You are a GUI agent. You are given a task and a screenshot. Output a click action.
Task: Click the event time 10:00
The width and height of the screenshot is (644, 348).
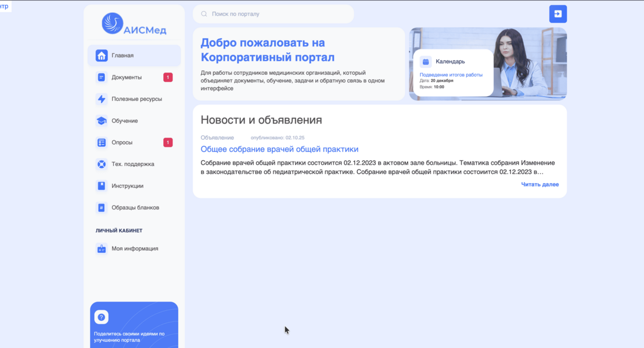pyautogui.click(x=438, y=87)
